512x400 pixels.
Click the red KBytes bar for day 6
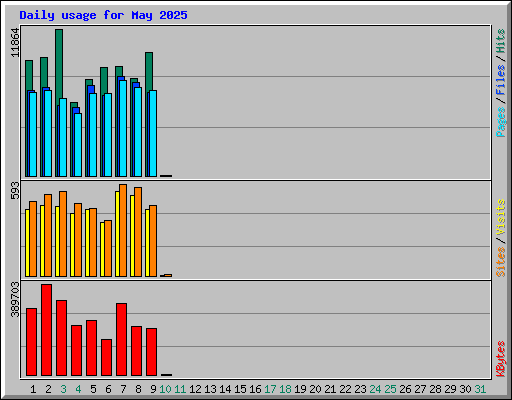[x=106, y=357]
